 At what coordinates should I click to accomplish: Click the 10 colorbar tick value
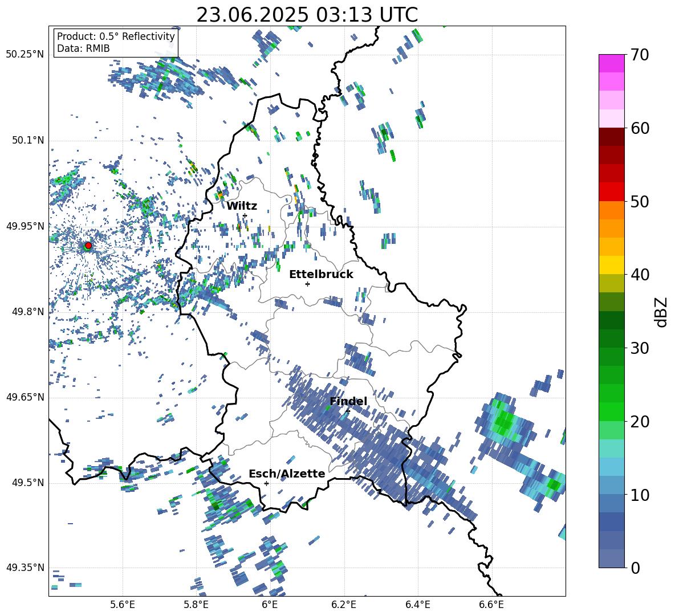(640, 495)
